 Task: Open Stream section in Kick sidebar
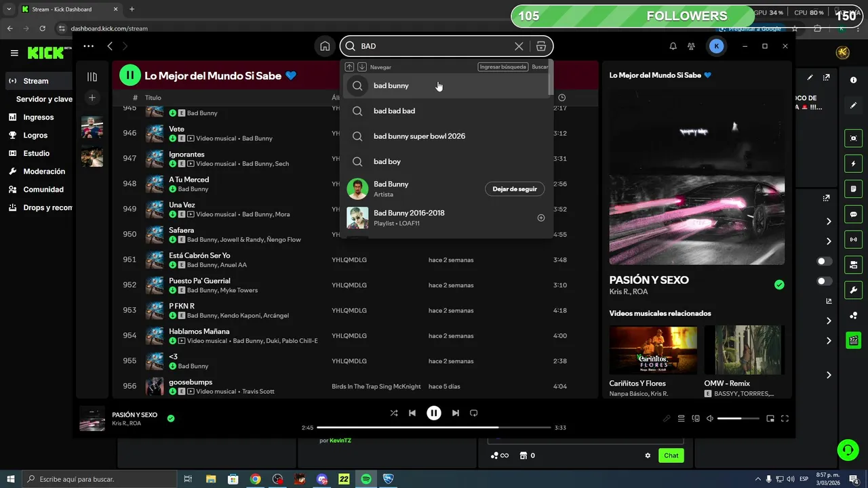point(39,81)
